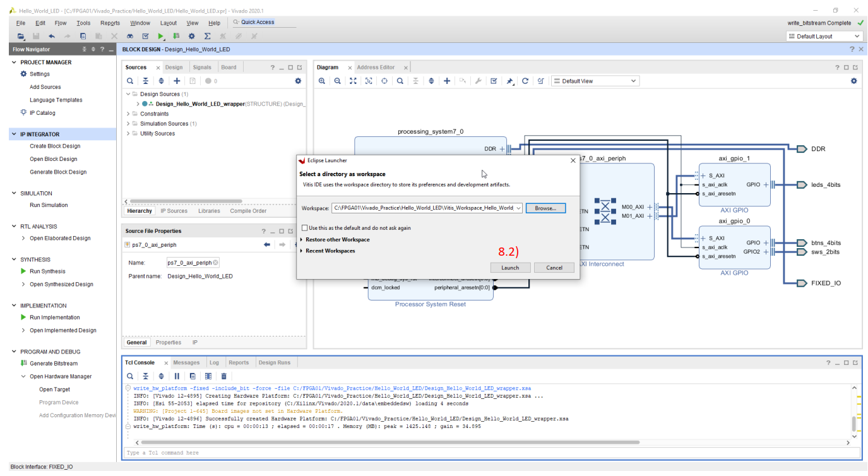The image size is (868, 476).
Task: Validate design checkmark icon in Diagram toolbar
Action: tap(494, 81)
